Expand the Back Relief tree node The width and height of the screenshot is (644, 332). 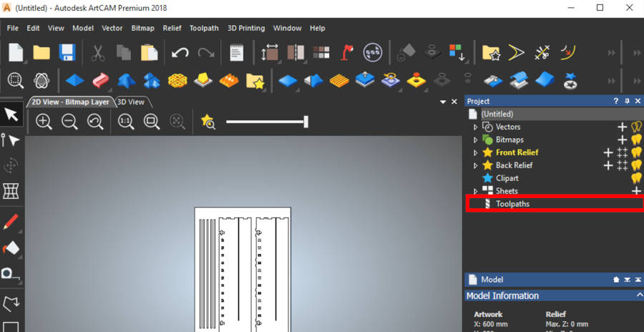tap(476, 165)
